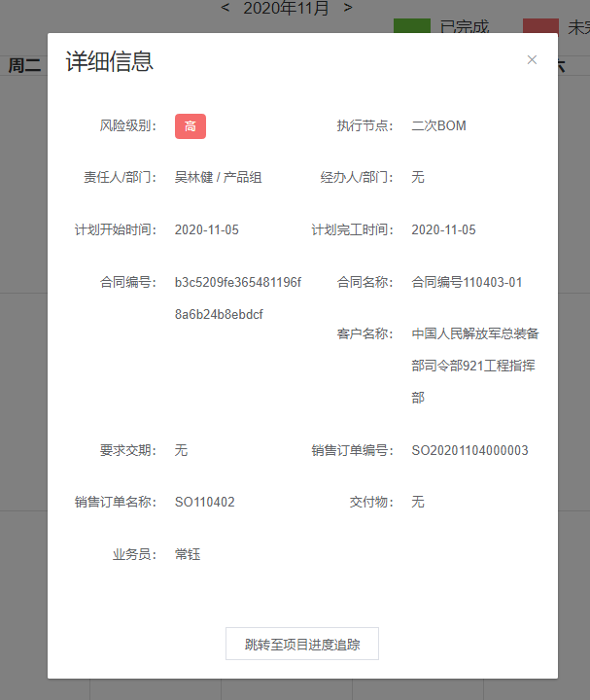Click the 计划开始时间 date value

coord(206,230)
